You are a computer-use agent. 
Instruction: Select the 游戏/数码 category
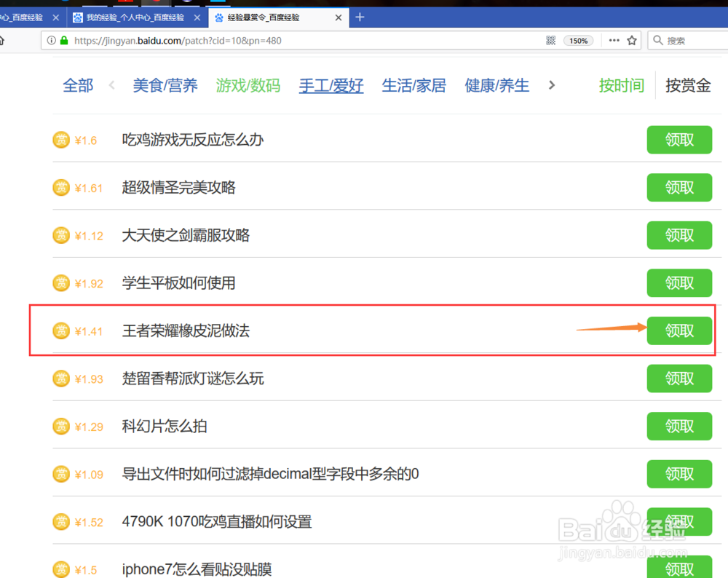(248, 85)
